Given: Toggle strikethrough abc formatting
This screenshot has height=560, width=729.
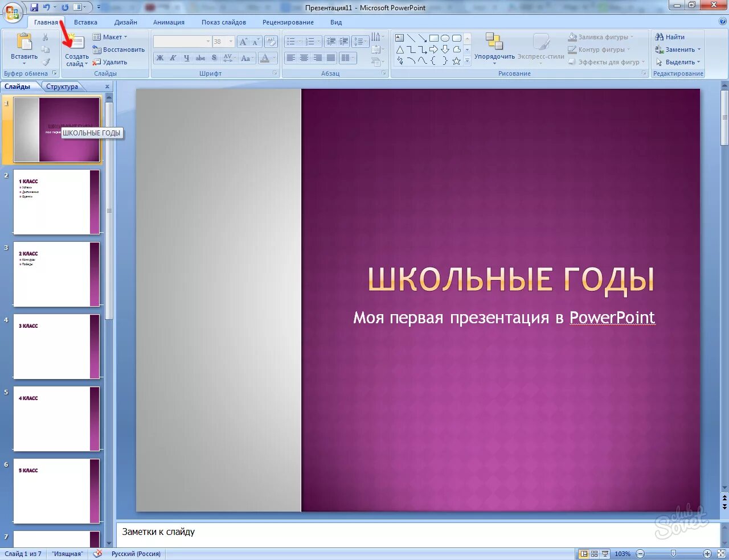Looking at the screenshot, I should click(200, 58).
